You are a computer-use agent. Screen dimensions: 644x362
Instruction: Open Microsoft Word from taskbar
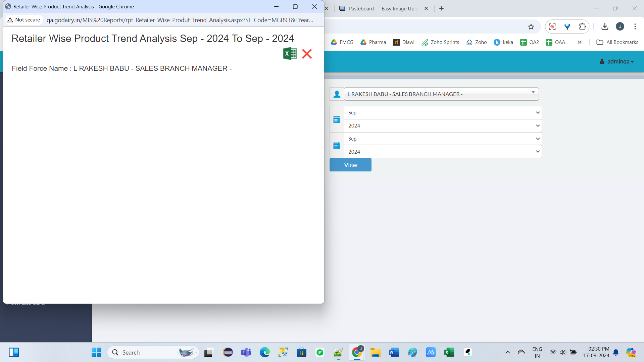pyautogui.click(x=394, y=353)
